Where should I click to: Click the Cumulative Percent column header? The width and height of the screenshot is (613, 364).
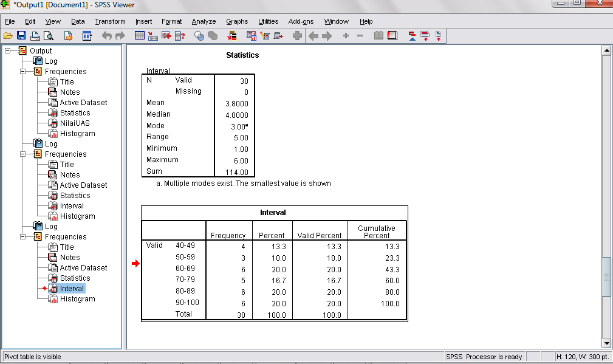[x=377, y=232]
